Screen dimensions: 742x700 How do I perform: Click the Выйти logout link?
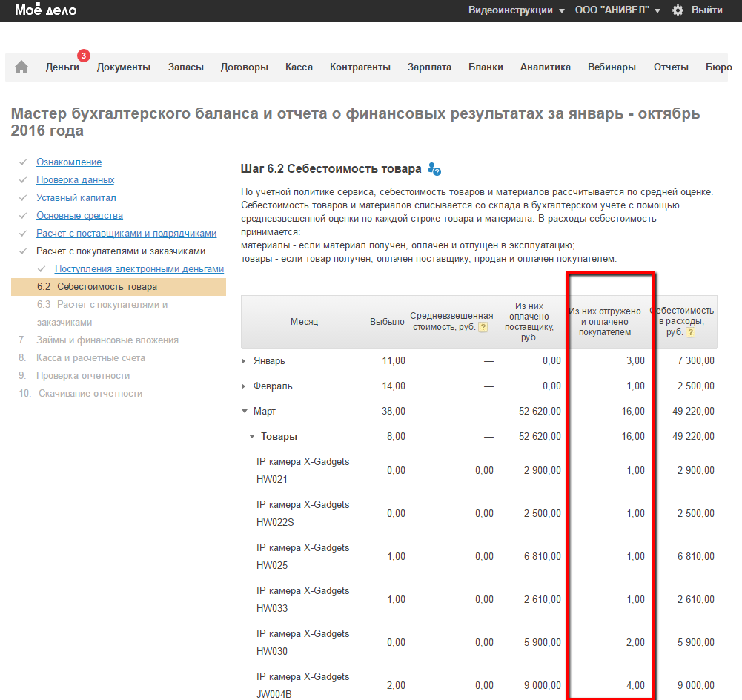click(706, 10)
